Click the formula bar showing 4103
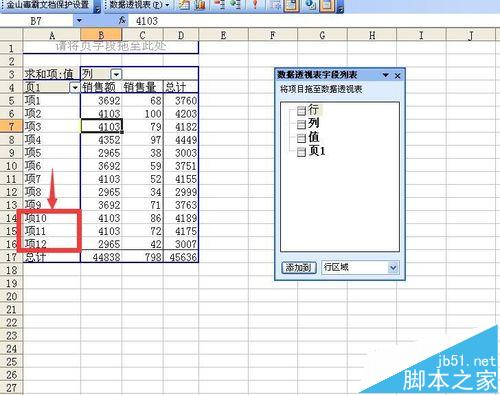The width and height of the screenshot is (500, 395). [313, 21]
